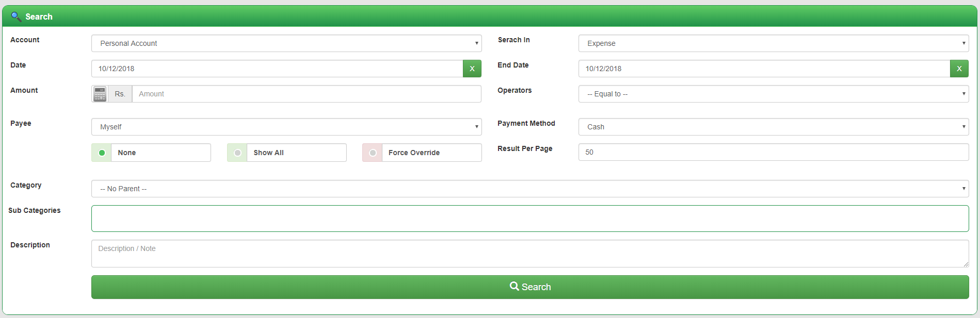Screen dimensions: 980x318
Task: Open the Operators dropdown set to Equal to
Action: [x=773, y=94]
